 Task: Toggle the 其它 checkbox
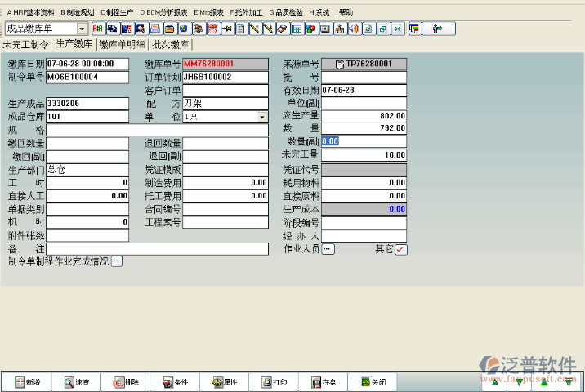400,250
